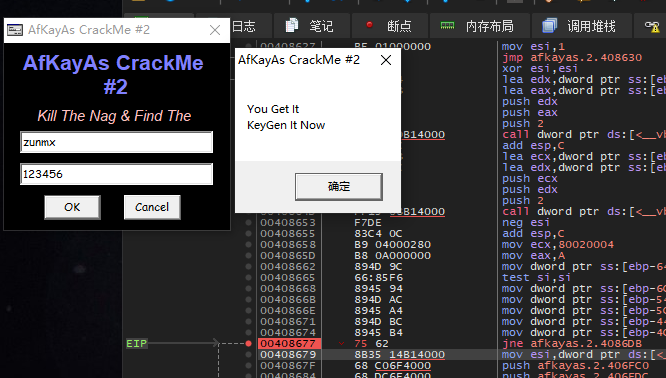Select address 00408668 row

(288, 289)
